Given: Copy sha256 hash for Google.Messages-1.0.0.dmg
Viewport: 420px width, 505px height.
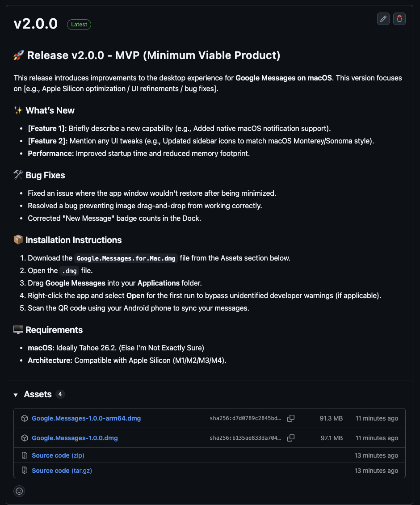Looking at the screenshot, I should pos(291,438).
